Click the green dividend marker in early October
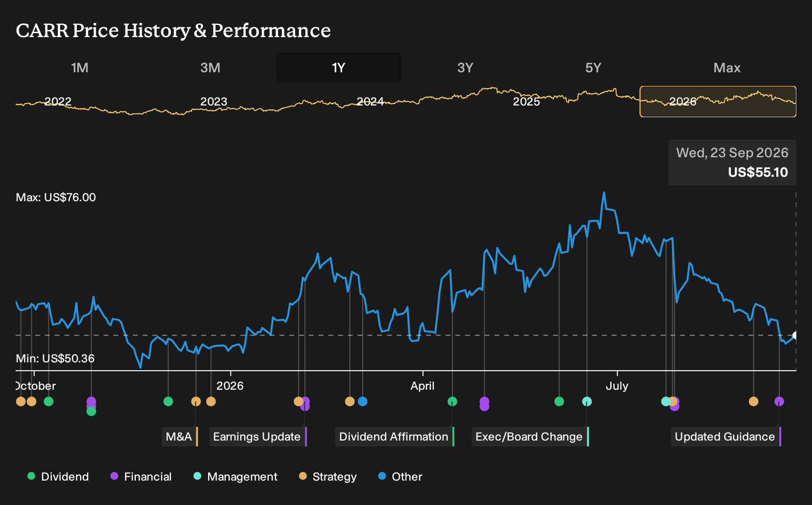The height and width of the screenshot is (505, 812). pos(48,401)
